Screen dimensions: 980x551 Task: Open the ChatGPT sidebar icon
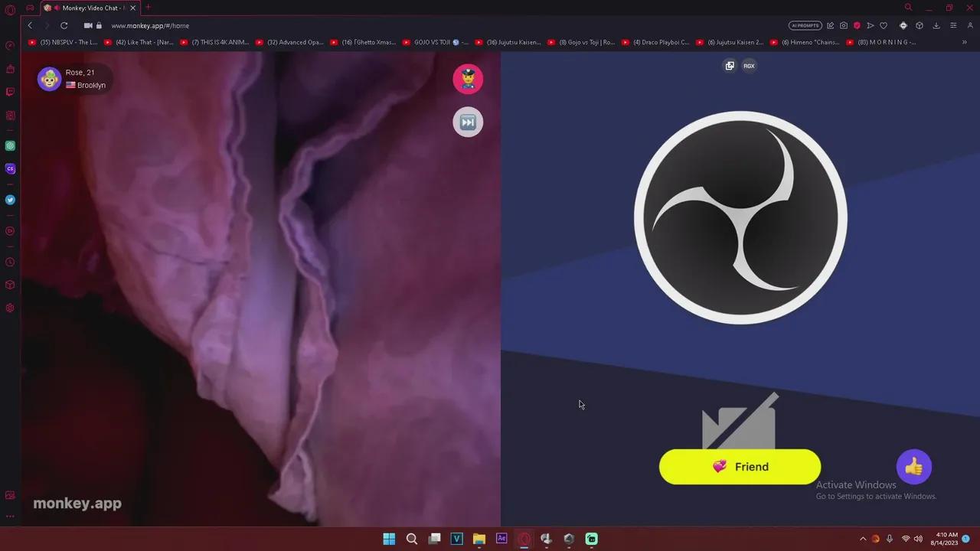click(10, 145)
